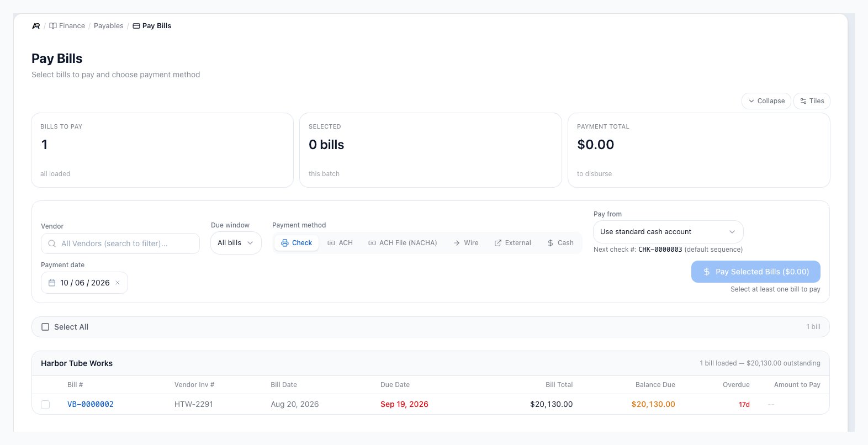The image size is (868, 445).
Task: Collapse the summary tiles section
Action: (x=766, y=101)
